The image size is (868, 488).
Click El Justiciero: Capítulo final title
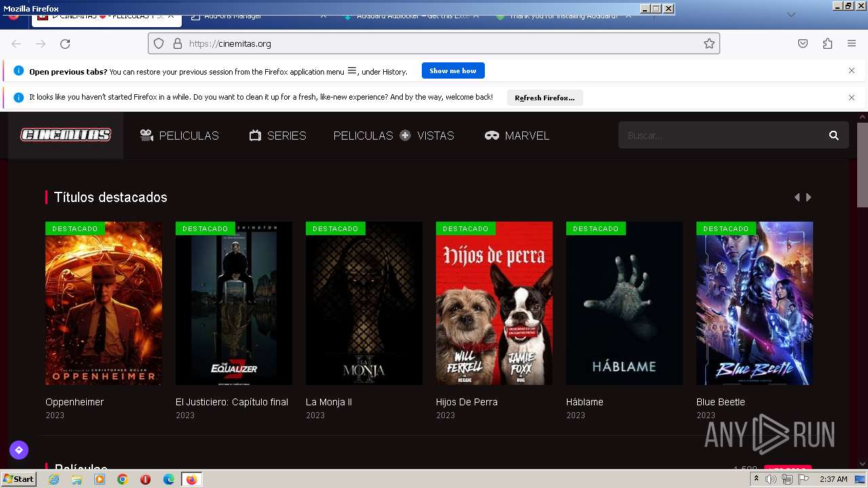(232, 402)
